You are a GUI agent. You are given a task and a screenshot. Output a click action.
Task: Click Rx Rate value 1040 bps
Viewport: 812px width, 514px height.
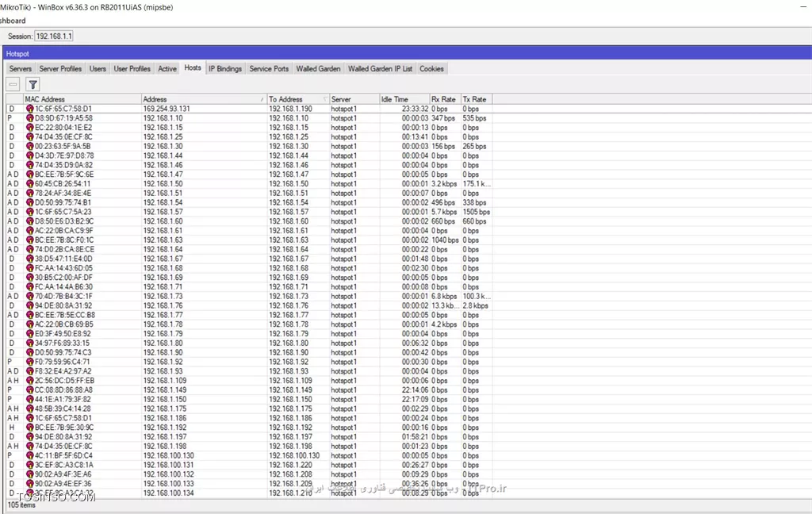pyautogui.click(x=445, y=240)
